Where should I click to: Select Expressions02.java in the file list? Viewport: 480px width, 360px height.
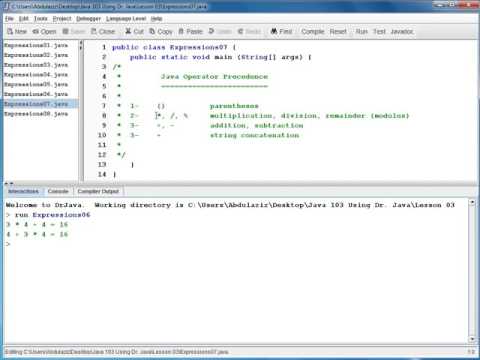click(36, 55)
